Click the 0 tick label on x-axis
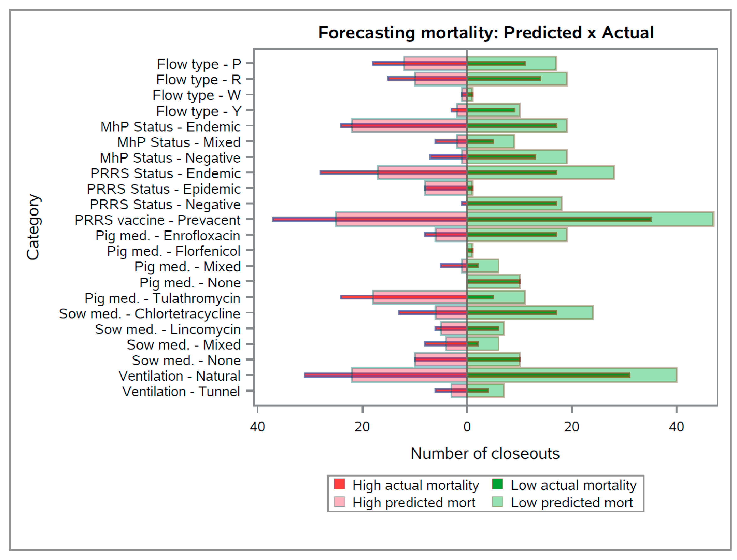The image size is (737, 560). tap(467, 427)
